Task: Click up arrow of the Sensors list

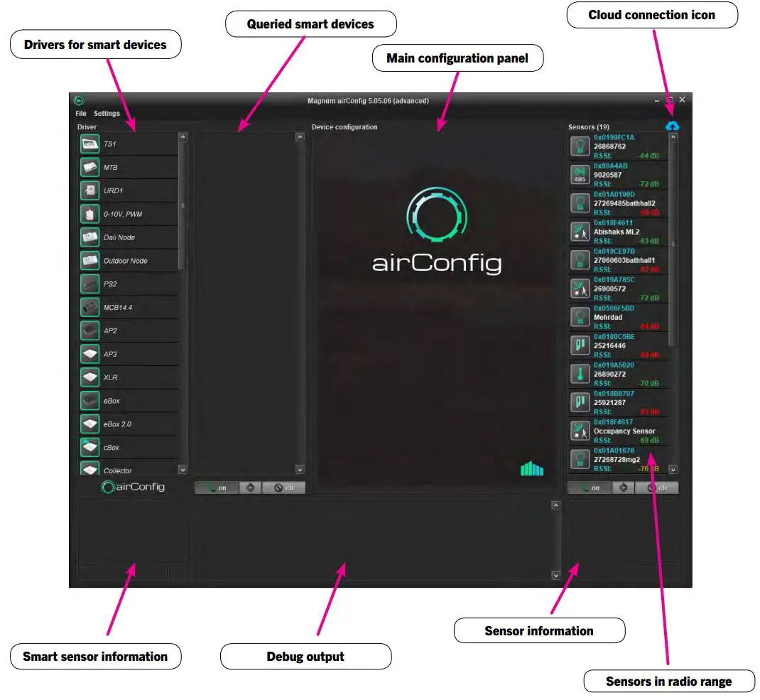Action: (x=673, y=136)
